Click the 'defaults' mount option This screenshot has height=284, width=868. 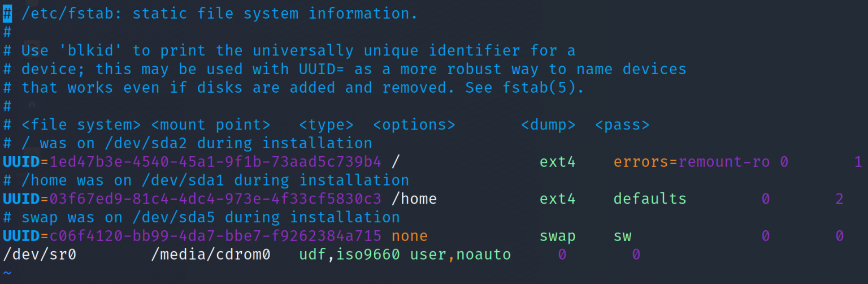click(650, 199)
